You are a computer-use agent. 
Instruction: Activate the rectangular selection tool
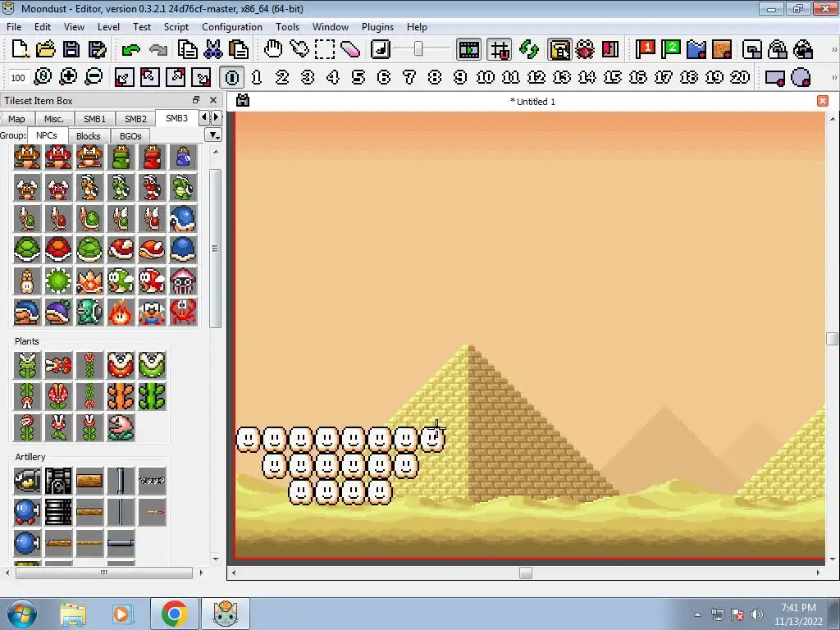coord(325,49)
